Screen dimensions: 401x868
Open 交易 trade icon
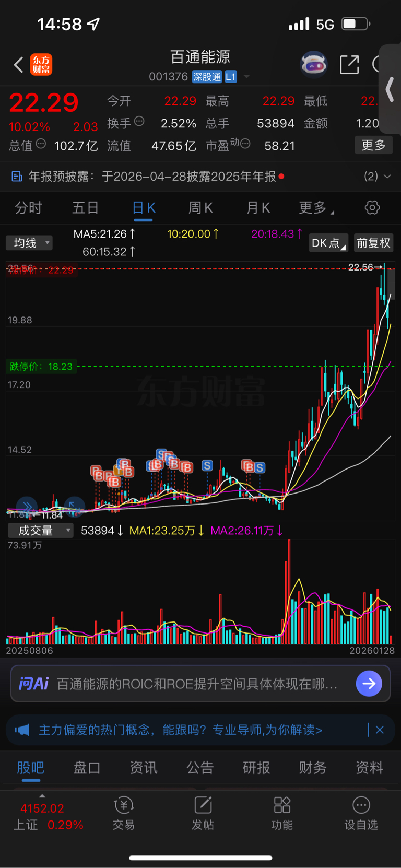124,805
